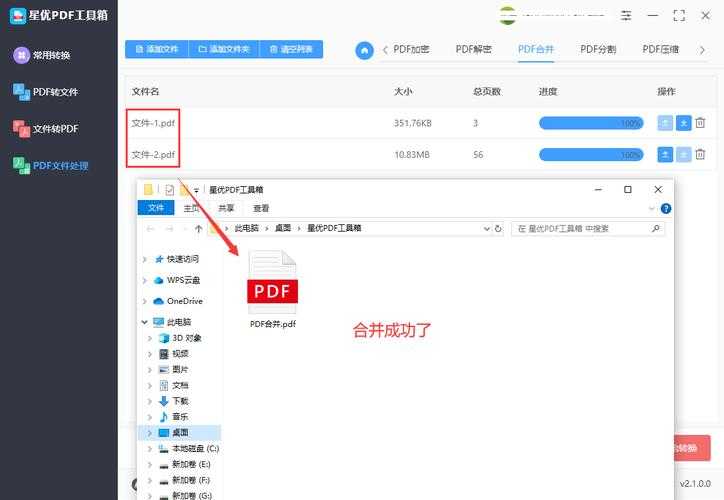Expand 快速访问 tree node
This screenshot has width=724, height=500.
[145, 259]
